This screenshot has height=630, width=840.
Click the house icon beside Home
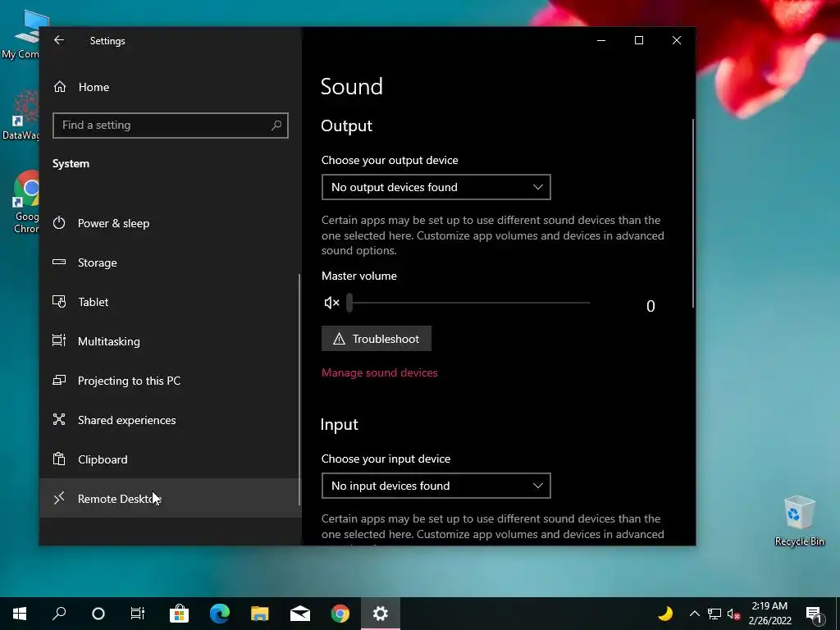(x=59, y=87)
